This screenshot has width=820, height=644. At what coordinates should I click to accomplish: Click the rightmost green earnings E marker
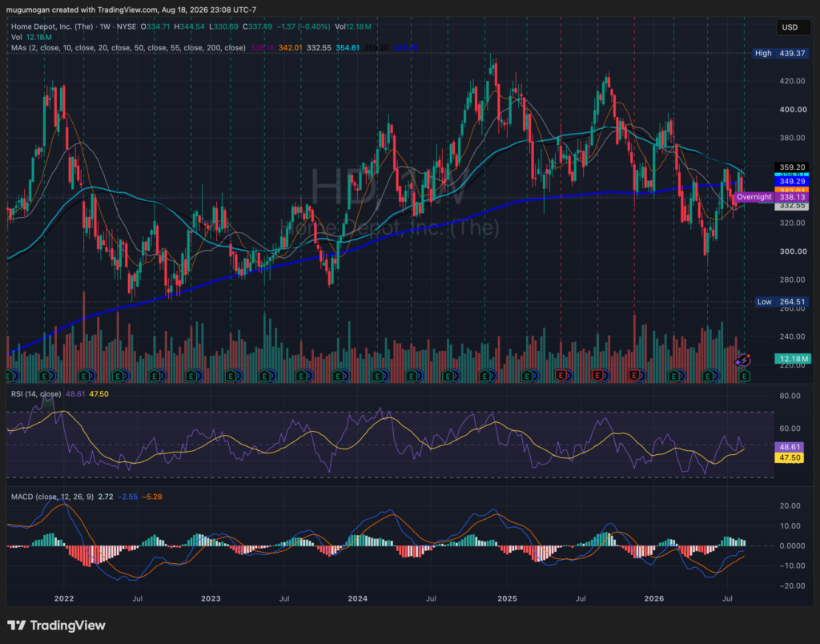coord(744,376)
